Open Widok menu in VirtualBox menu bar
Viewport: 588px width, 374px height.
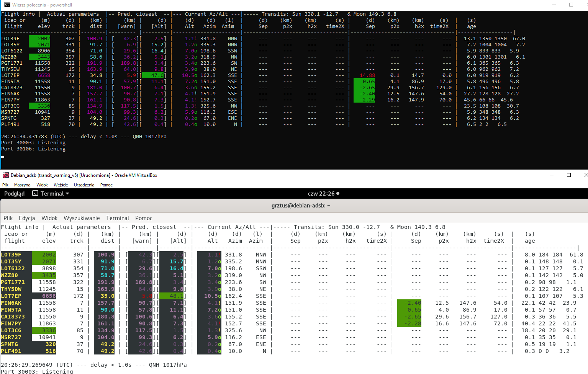42,185
